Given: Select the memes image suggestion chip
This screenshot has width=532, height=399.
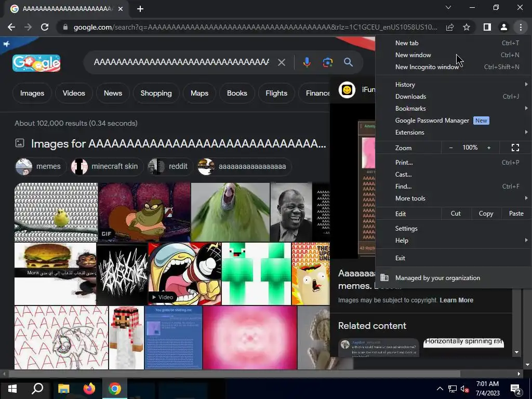Looking at the screenshot, I should [41, 167].
